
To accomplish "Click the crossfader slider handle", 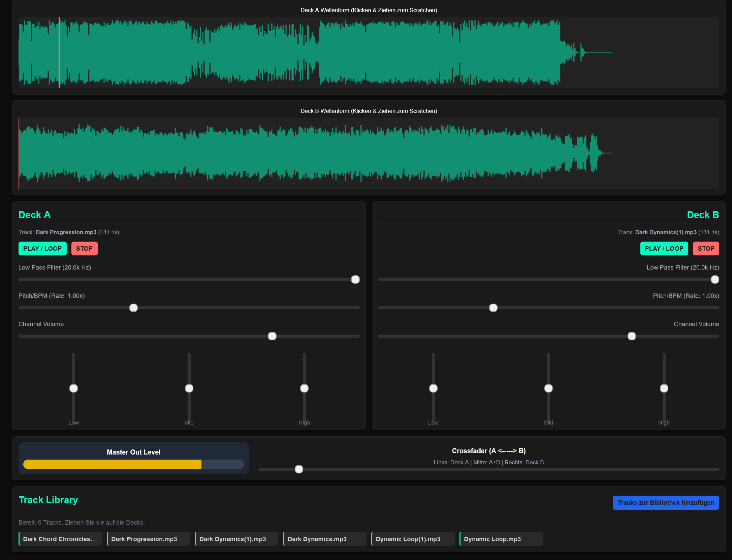I will tap(299, 469).
